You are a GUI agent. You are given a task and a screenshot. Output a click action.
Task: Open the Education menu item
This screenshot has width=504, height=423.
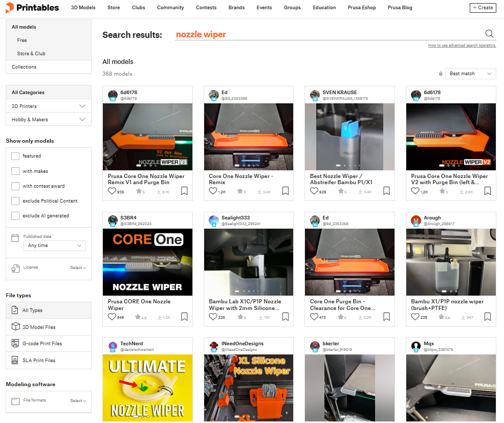pyautogui.click(x=324, y=7)
